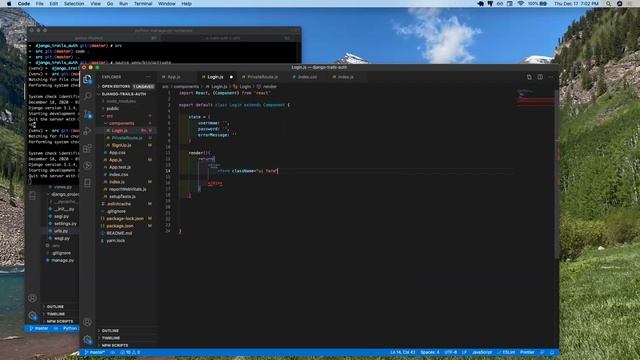
Task: Click Explorer panel's more actions ellipsis
Action: [x=148, y=77]
